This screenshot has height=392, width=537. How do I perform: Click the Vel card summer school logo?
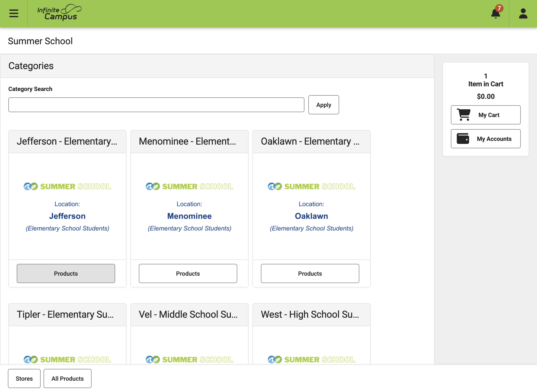coord(190,360)
